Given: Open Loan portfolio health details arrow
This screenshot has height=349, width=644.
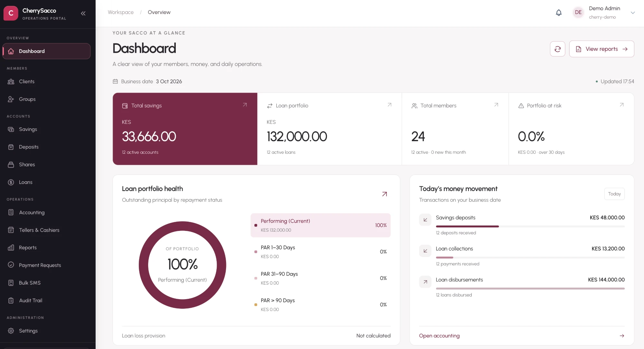Looking at the screenshot, I should point(384,194).
